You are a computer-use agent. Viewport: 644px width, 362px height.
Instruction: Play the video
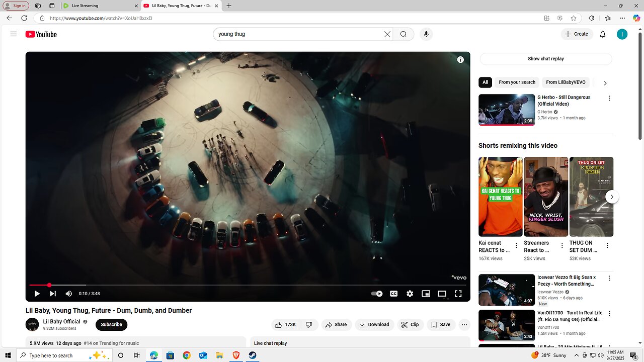37,294
